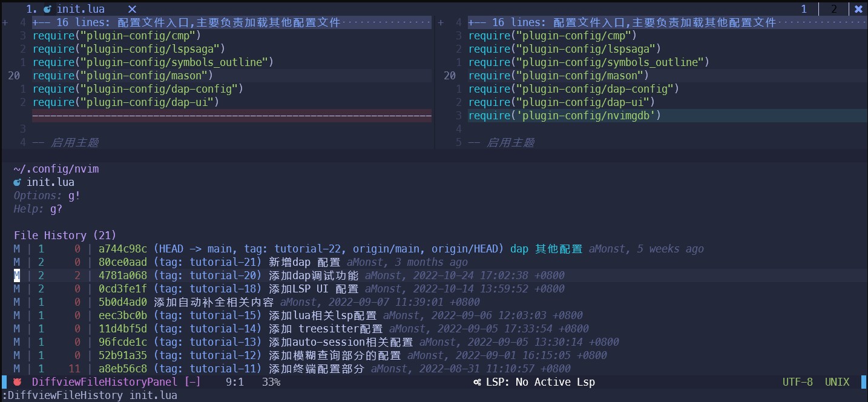Click the Lua file icon beside init.lua in panel
The image size is (868, 402).
pyautogui.click(x=18, y=182)
